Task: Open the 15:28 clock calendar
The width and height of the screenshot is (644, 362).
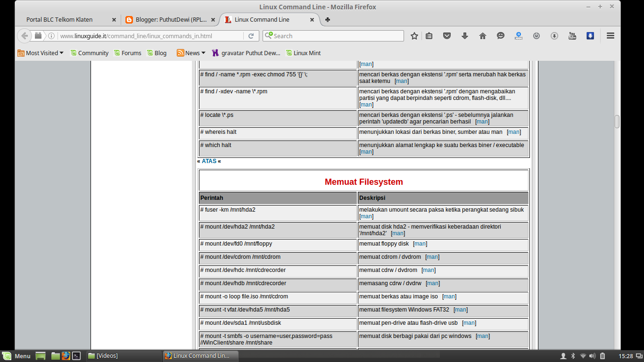Action: (x=626, y=356)
